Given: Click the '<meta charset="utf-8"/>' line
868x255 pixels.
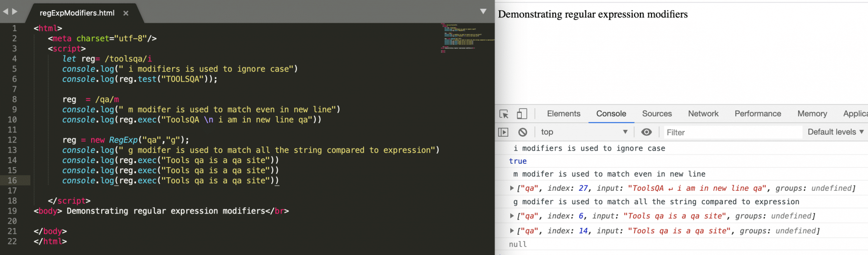Looking at the screenshot, I should pos(102,39).
